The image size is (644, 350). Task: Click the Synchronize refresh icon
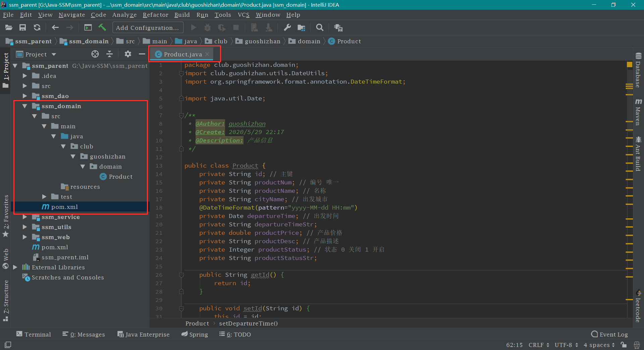click(37, 28)
